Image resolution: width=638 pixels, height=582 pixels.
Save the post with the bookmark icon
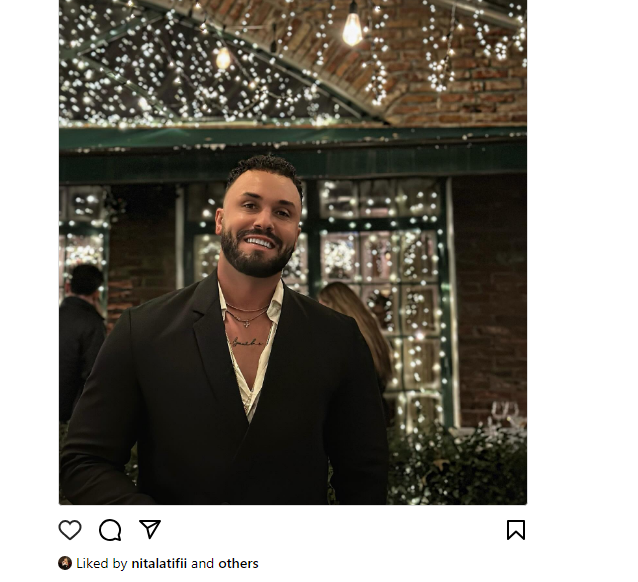pos(515,530)
